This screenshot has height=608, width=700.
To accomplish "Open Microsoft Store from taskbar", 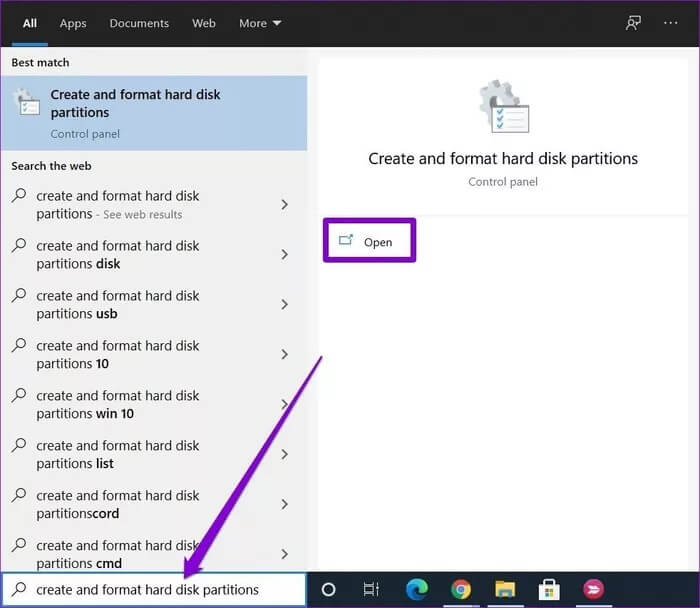I will pyautogui.click(x=549, y=589).
